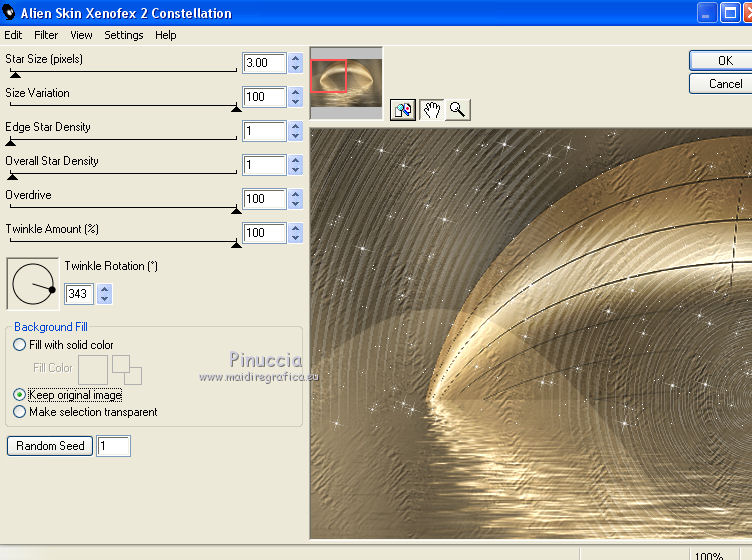Click the Size Variation slider handle
Image resolution: width=752 pixels, height=560 pixels.
(236, 109)
